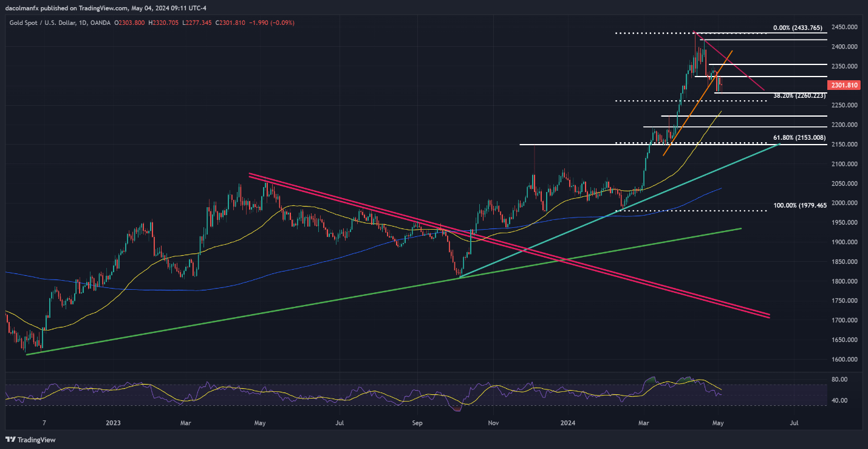The image size is (868, 449).
Task: Click the 61.80% (2153.008) Fibonacci label
Action: pyautogui.click(x=800, y=138)
